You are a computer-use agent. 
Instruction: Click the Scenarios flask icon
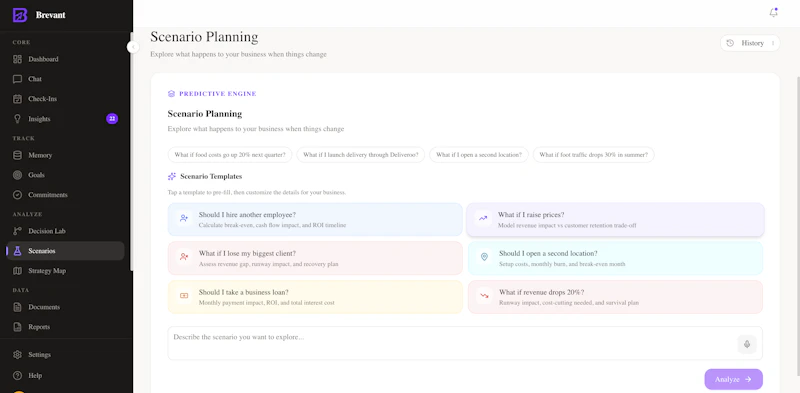pos(17,251)
